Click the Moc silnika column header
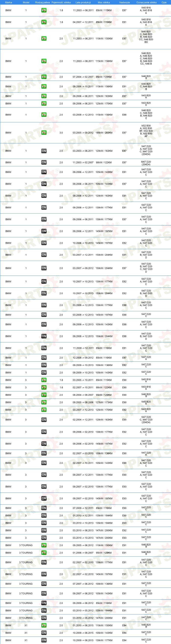 104,2
